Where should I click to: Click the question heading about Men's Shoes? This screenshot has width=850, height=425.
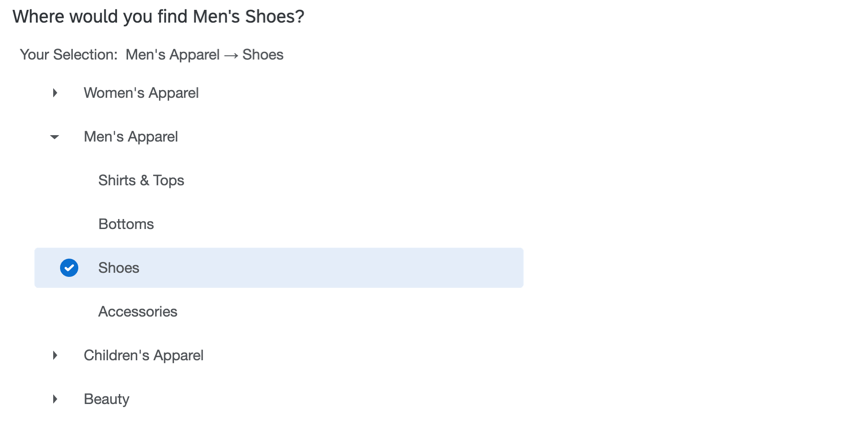click(158, 17)
